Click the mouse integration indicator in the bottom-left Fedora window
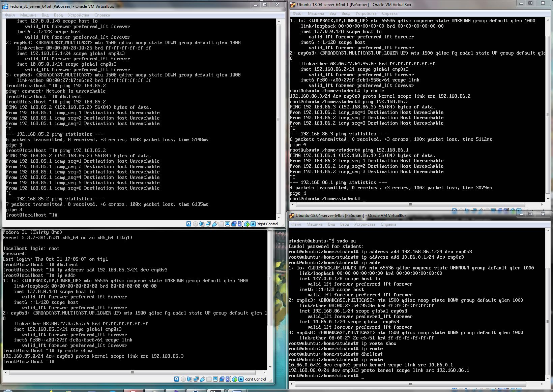Viewport: 553px width, 392px height. (x=235, y=379)
